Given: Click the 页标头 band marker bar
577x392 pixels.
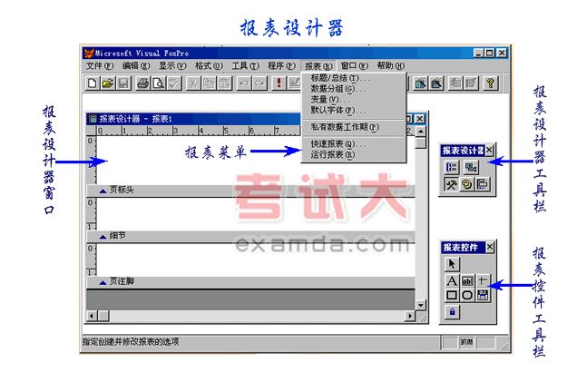Looking at the screenshot, I should 251,191.
